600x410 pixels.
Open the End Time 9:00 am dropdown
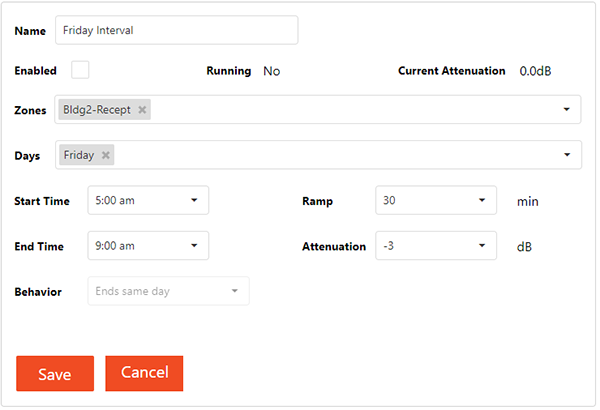148,246
